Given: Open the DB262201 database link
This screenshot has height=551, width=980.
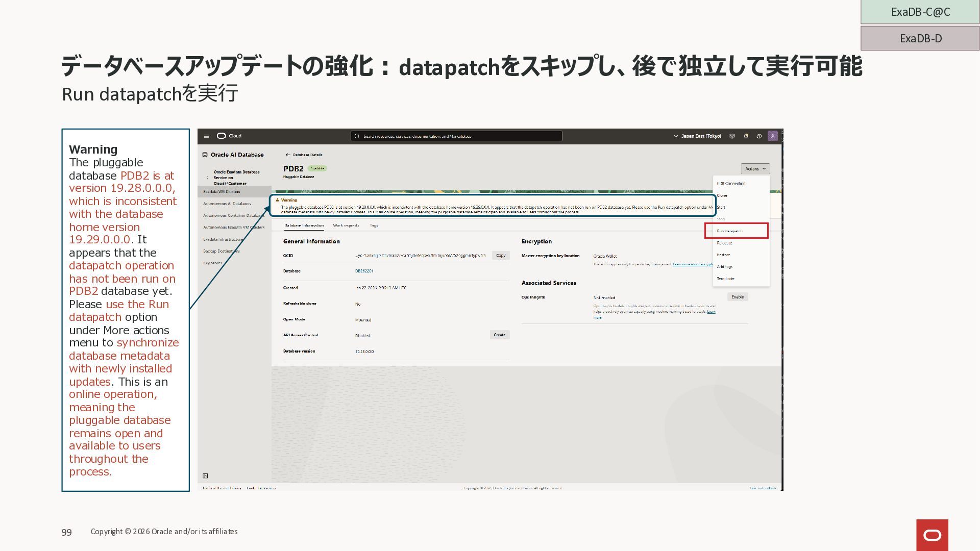Looking at the screenshot, I should [364, 271].
